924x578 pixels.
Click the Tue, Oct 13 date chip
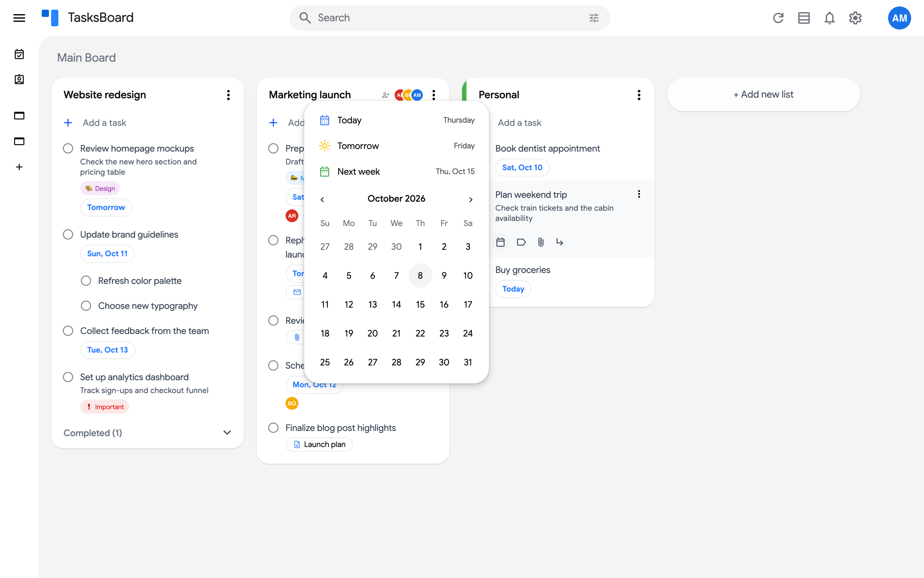[108, 350]
